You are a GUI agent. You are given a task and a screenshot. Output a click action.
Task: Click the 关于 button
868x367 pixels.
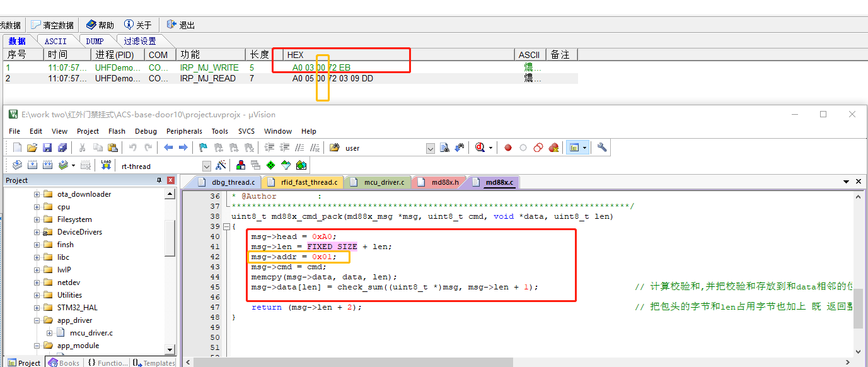pyautogui.click(x=139, y=25)
